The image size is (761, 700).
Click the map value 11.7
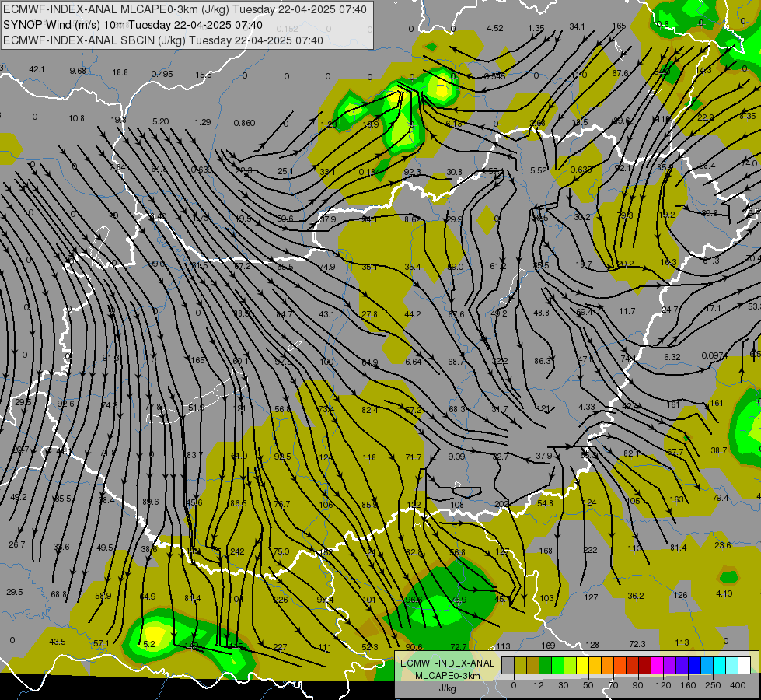click(x=627, y=311)
